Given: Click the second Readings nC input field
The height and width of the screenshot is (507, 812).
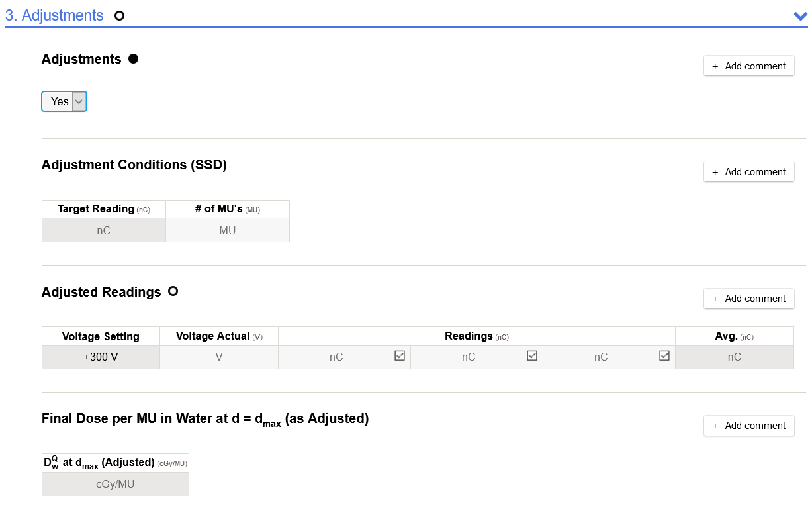Looking at the screenshot, I should click(x=469, y=357).
